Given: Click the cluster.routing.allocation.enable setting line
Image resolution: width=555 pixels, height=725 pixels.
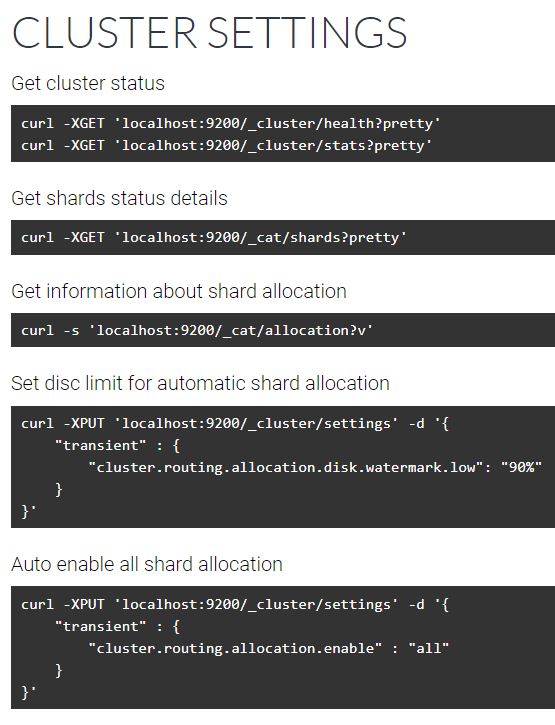Looking at the screenshot, I should click(x=269, y=648).
